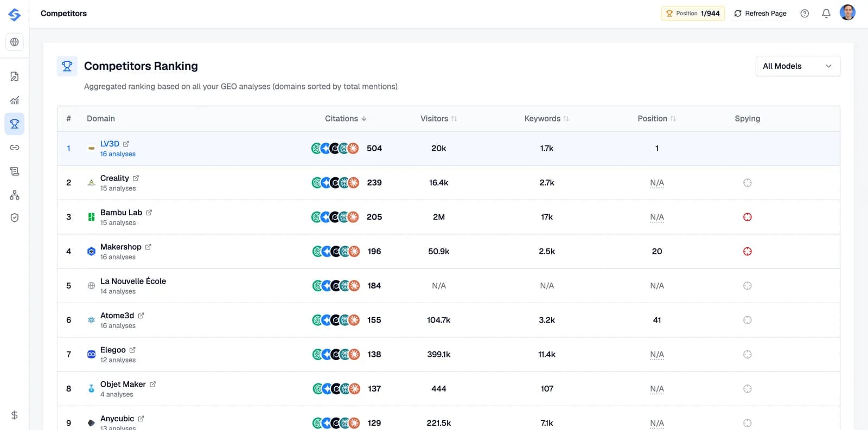Click the Refresh Page button
868x430 pixels.
coord(760,14)
